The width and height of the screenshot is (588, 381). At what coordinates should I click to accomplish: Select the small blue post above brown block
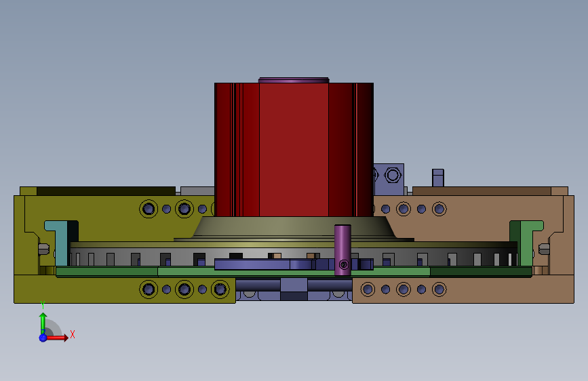(x=438, y=178)
